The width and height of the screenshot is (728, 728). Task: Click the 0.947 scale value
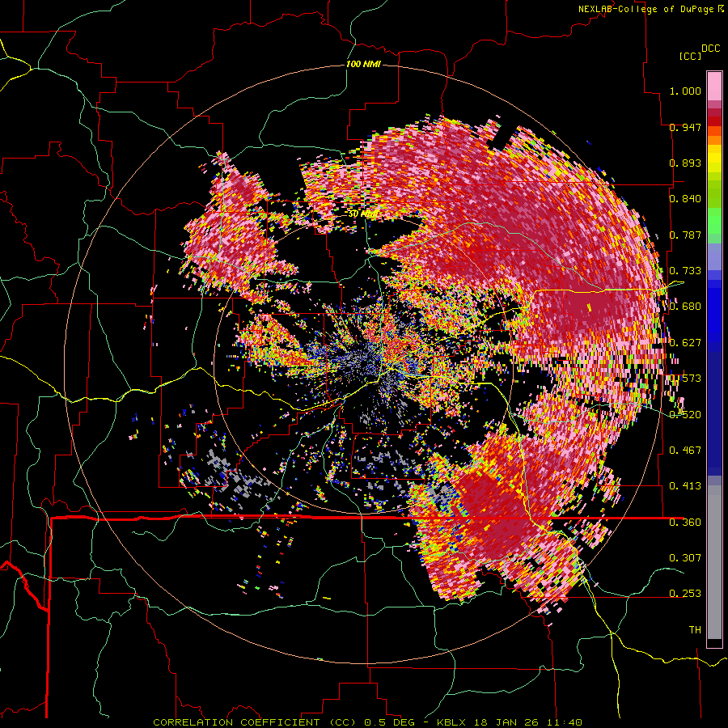[685, 127]
